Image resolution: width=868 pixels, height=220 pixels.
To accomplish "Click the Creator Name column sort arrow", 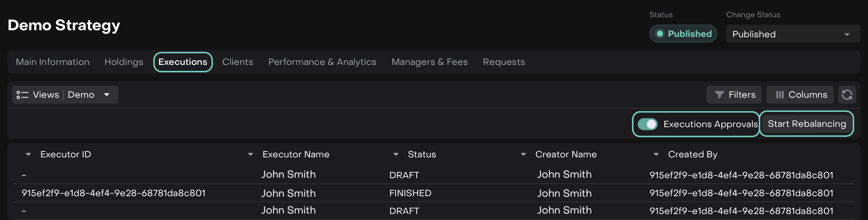I will point(523,154).
